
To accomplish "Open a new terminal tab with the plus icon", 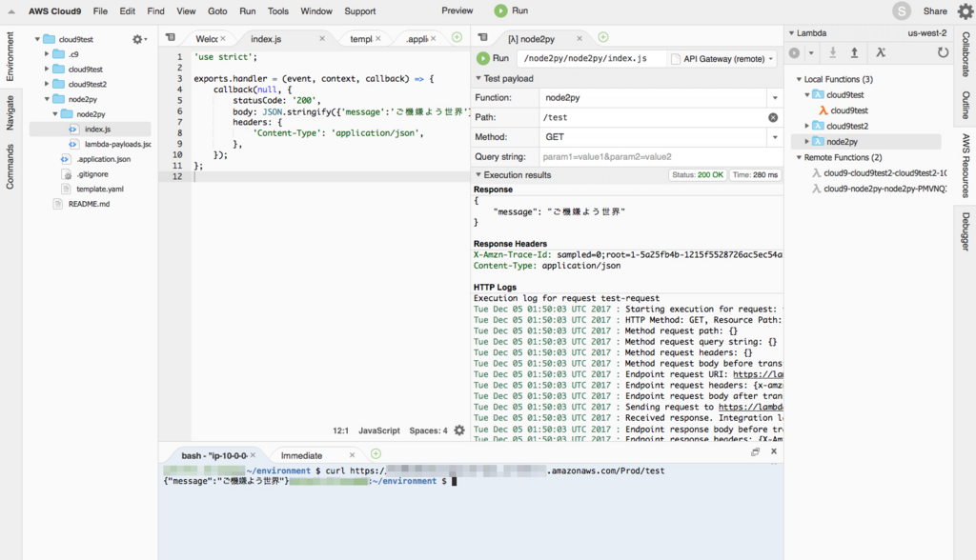I will point(376,453).
